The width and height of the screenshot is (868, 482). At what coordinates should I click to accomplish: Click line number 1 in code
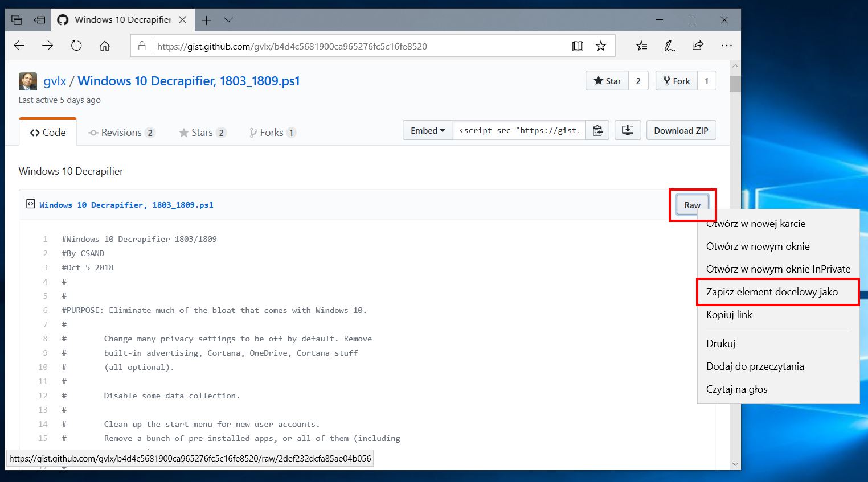(x=46, y=239)
